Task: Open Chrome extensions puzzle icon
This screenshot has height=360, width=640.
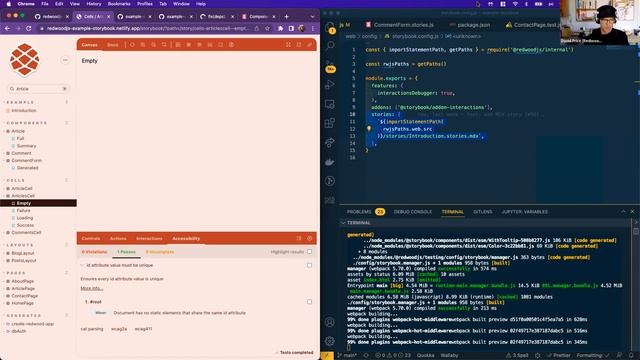Action: pyautogui.click(x=280, y=29)
